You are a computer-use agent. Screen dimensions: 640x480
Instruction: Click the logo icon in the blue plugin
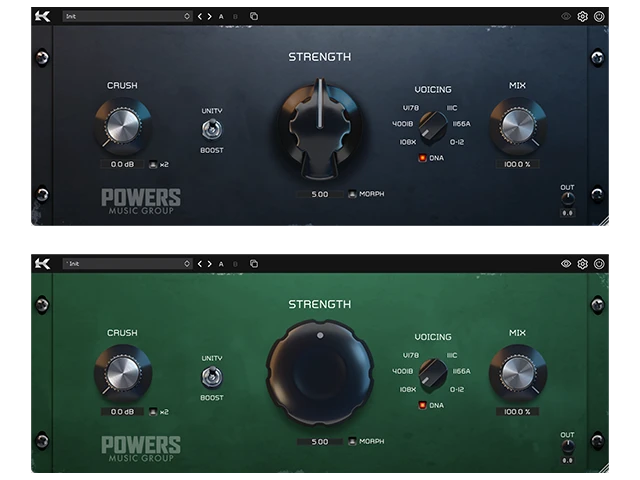point(42,16)
